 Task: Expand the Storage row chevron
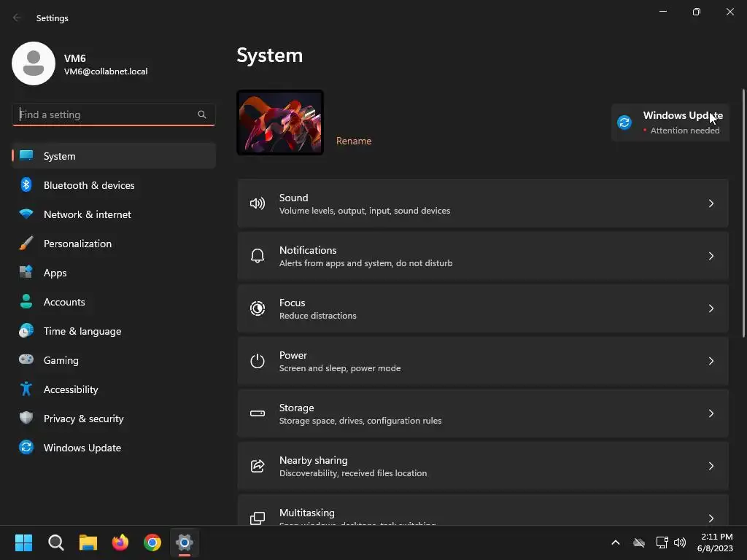point(711,413)
